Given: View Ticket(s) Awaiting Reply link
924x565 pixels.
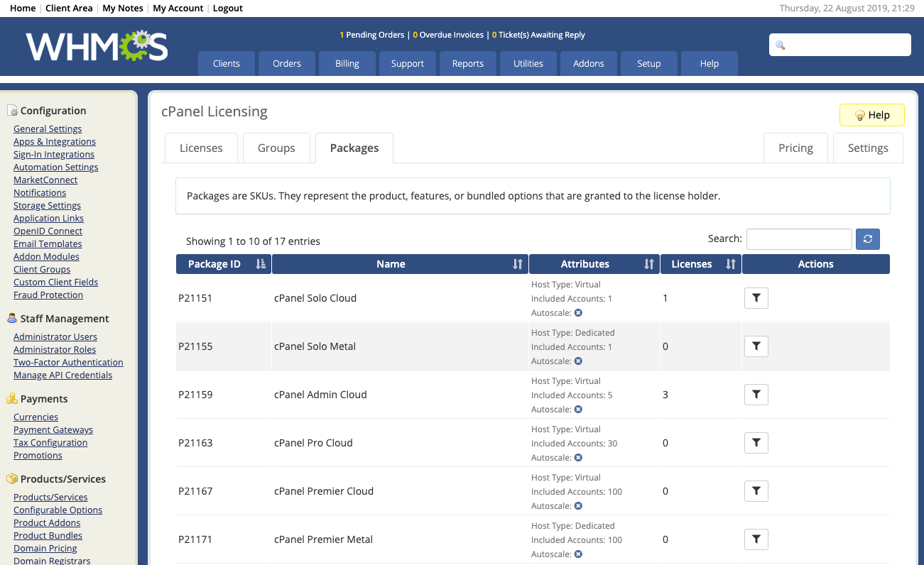Looking at the screenshot, I should pos(538,35).
